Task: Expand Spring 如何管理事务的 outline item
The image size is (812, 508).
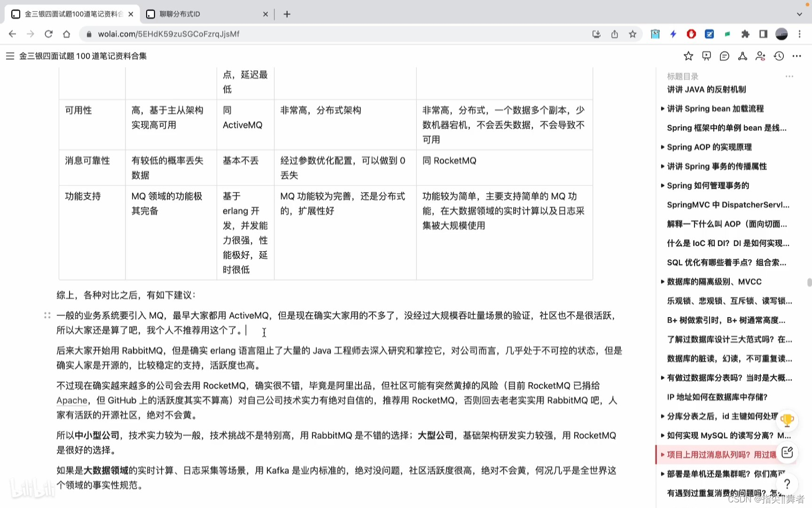Action: click(663, 186)
